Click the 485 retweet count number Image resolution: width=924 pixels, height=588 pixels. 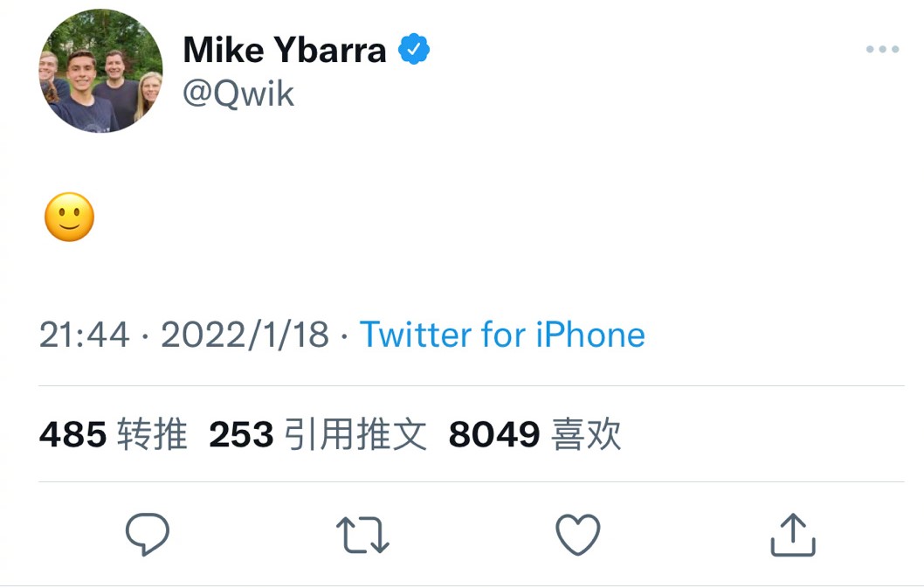tap(72, 434)
